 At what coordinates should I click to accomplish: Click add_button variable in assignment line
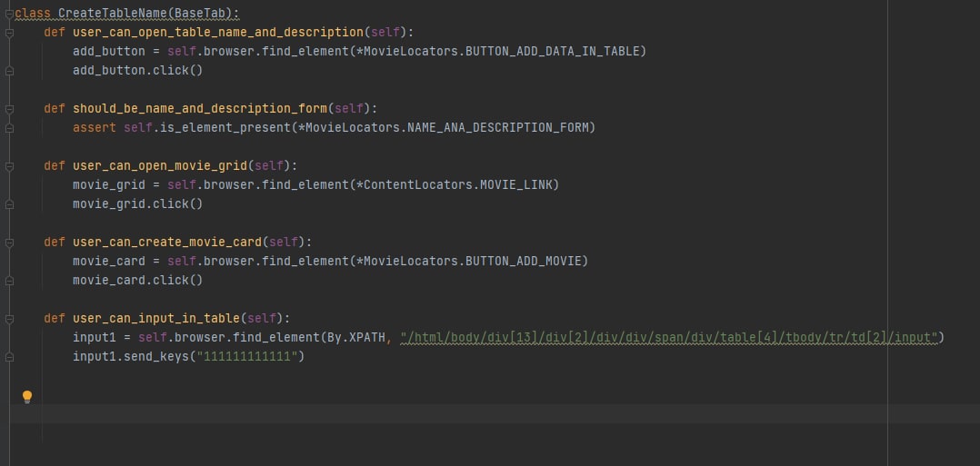click(109, 51)
